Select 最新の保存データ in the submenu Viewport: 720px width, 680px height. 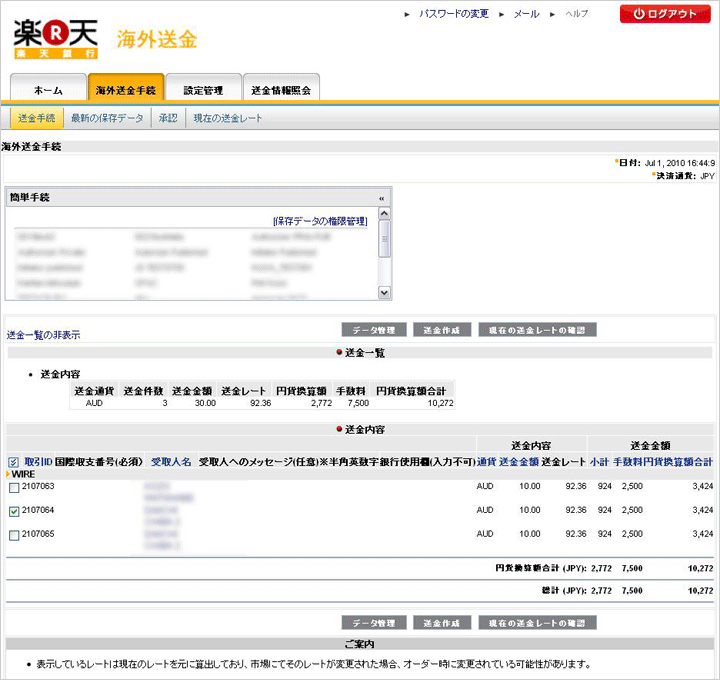click(107, 118)
